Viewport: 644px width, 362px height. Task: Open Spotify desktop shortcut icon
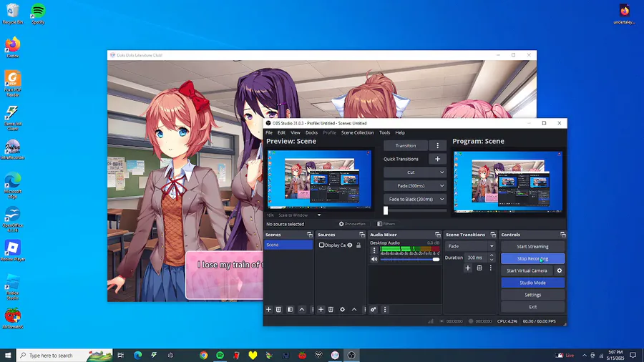[x=38, y=14]
